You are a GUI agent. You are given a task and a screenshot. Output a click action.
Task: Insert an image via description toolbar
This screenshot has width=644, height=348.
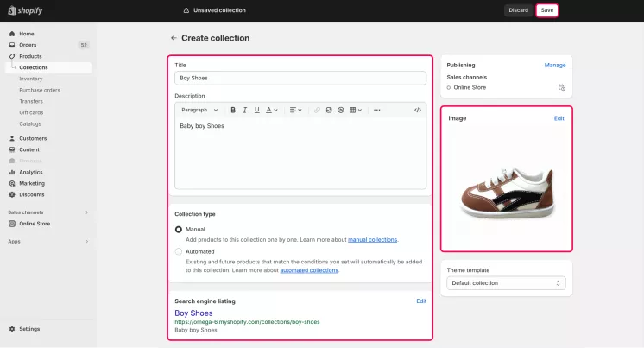point(329,110)
